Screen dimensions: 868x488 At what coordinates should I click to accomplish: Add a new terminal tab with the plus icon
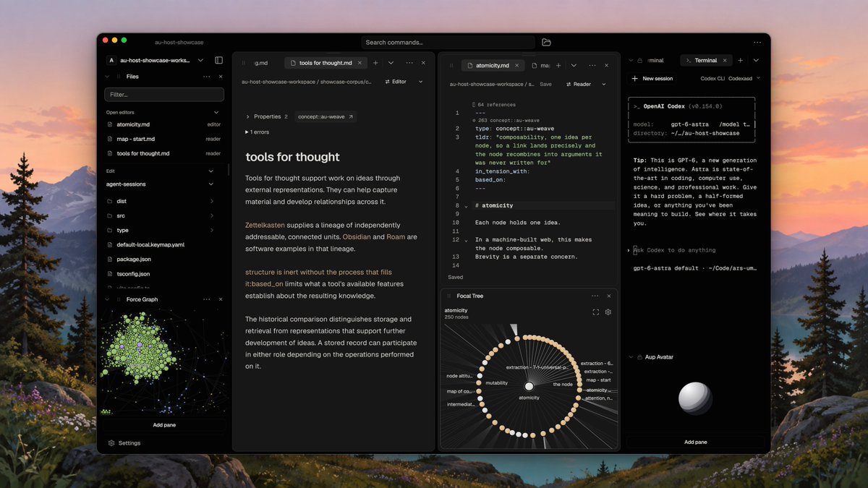(741, 61)
